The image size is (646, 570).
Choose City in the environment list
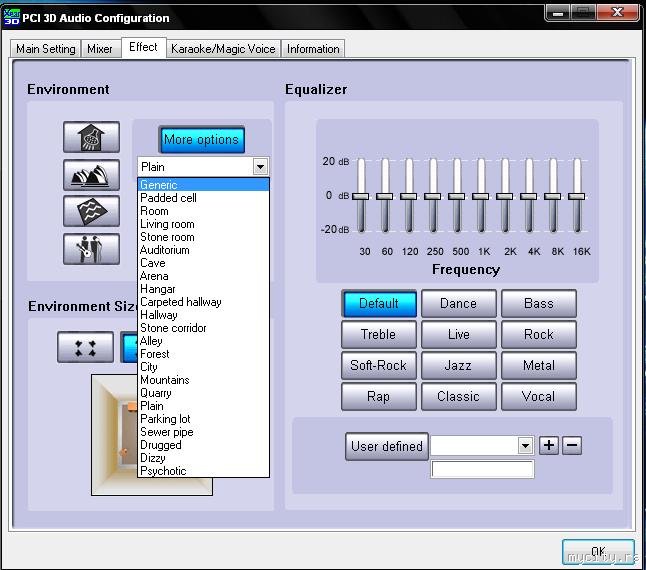pos(204,367)
